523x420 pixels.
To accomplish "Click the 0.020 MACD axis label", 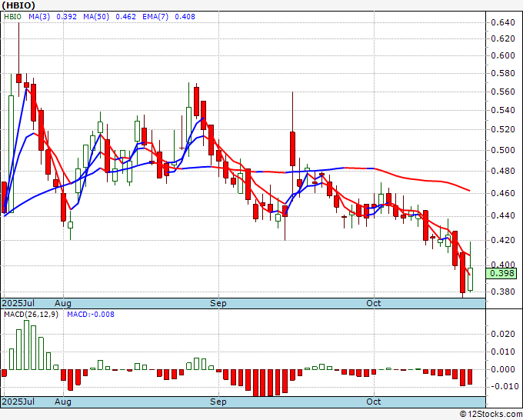I will click(503, 334).
